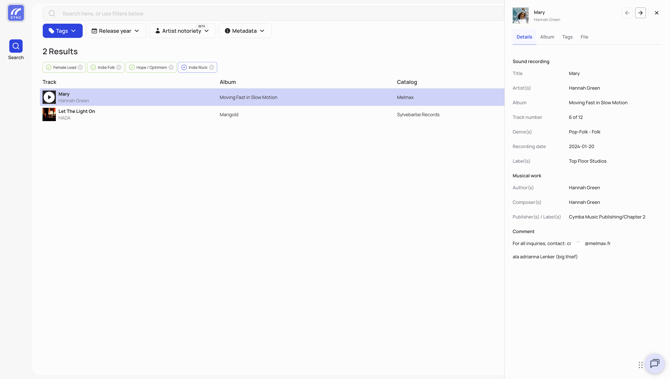Click album value in details panel

(x=598, y=103)
